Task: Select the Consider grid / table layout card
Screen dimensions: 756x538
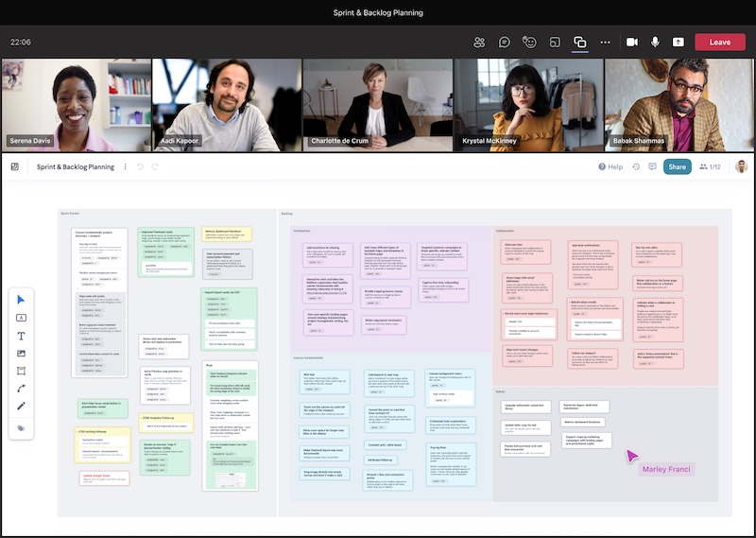Action: (385, 445)
